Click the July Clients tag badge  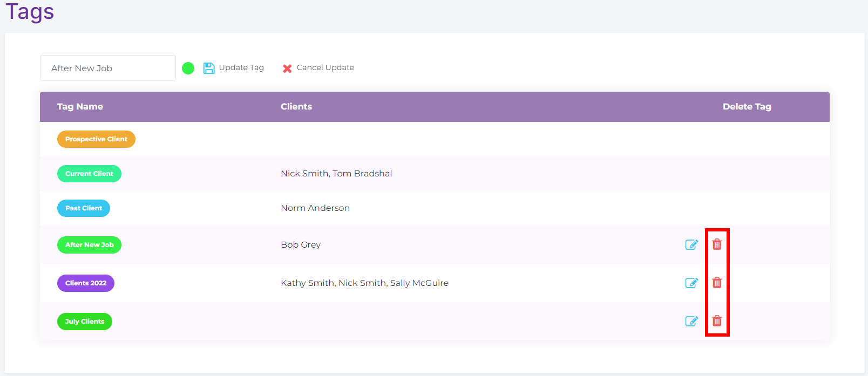[85, 322]
